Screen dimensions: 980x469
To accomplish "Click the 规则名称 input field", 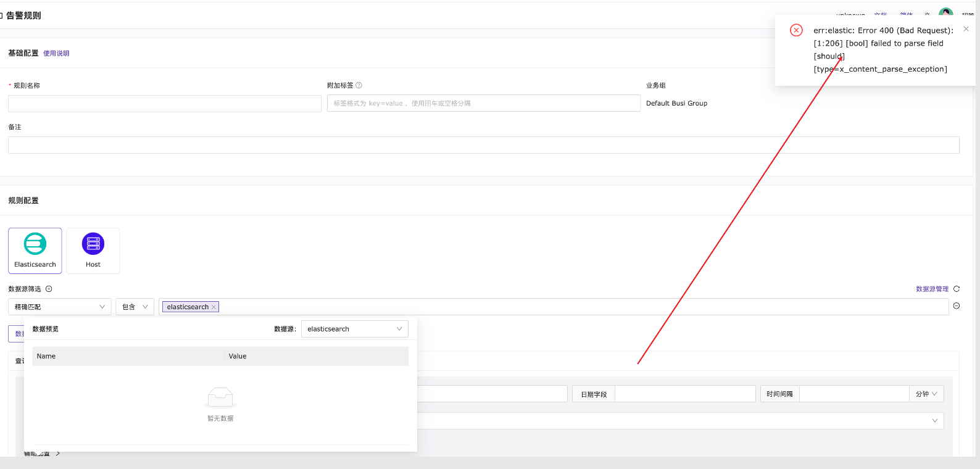I will tap(165, 104).
